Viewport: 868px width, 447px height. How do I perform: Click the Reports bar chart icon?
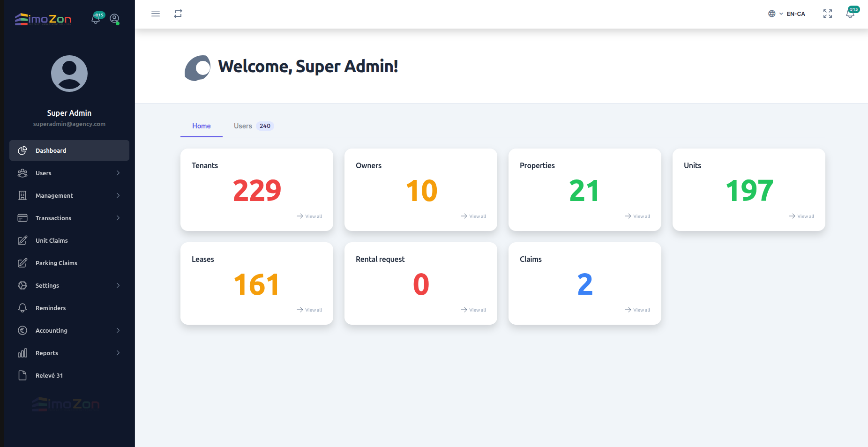pos(22,353)
